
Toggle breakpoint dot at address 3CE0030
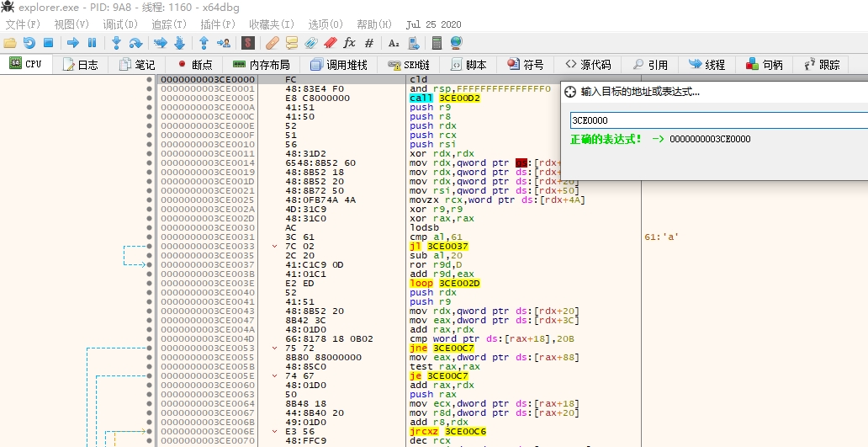[149, 227]
